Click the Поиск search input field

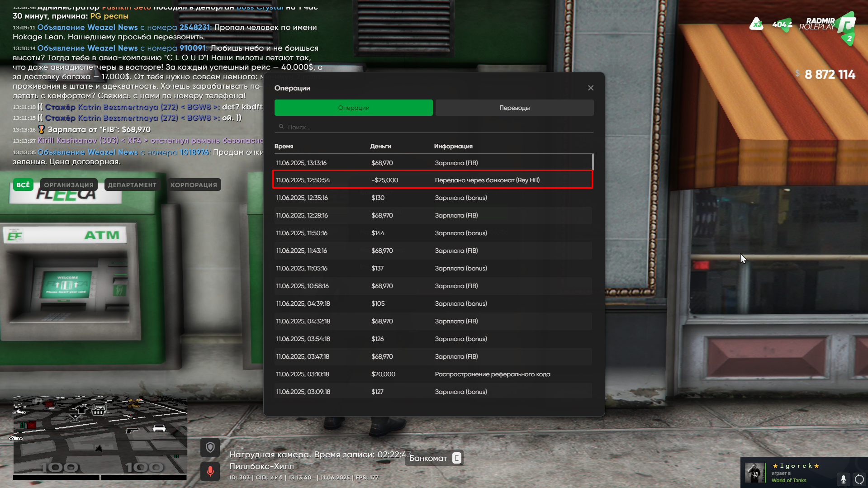coord(434,127)
